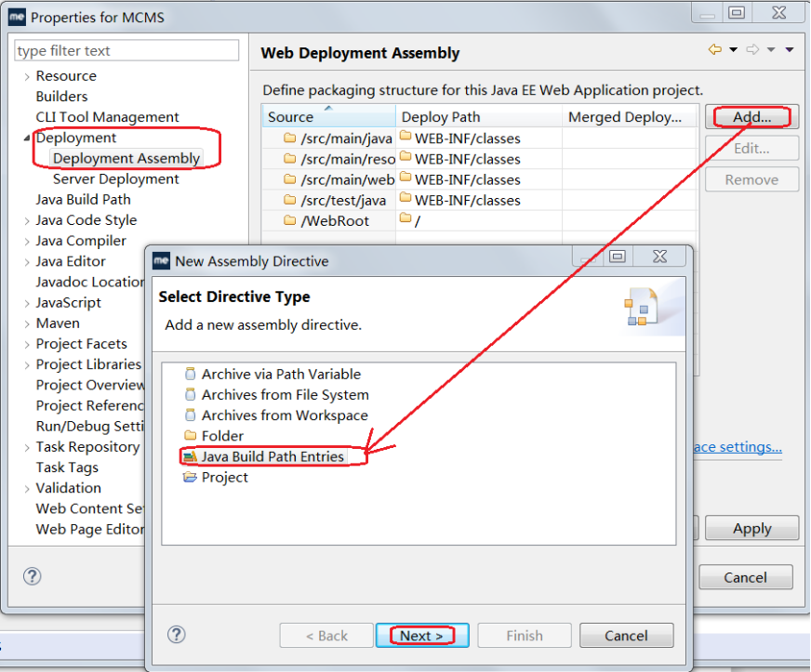Expand the Project Libraries node
This screenshot has width=811, height=672.
coord(27,365)
